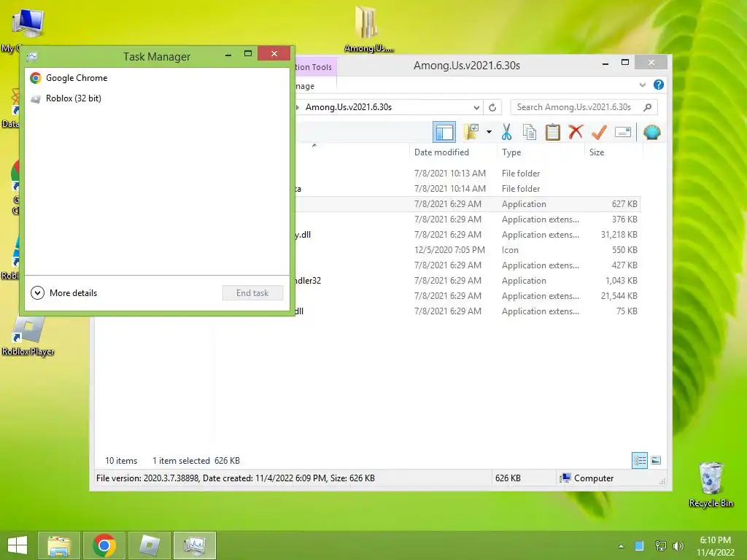Open the Among.Us folder icon on the desktop
Image resolution: width=747 pixels, height=560 pixels.
click(367, 24)
